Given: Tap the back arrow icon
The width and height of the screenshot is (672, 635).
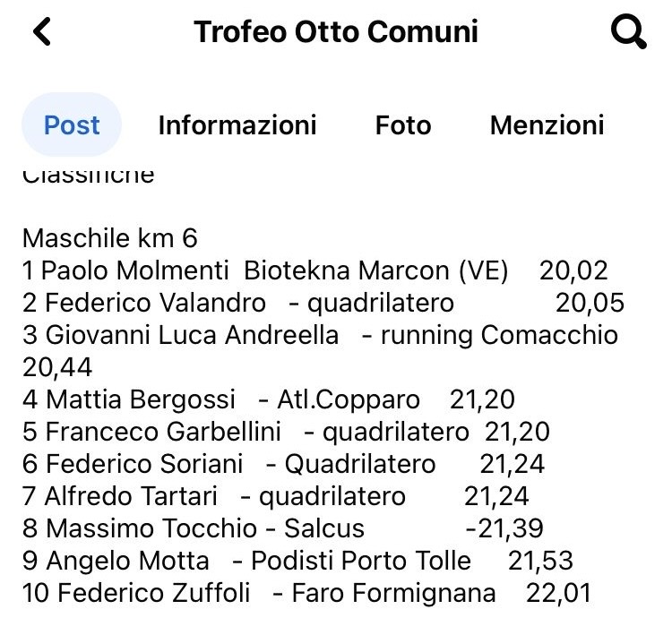Looking at the screenshot, I should pos(42,31).
